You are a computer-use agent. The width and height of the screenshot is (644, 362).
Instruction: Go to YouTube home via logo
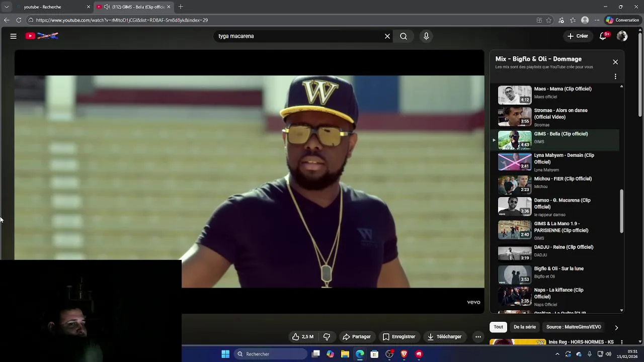tap(42, 36)
